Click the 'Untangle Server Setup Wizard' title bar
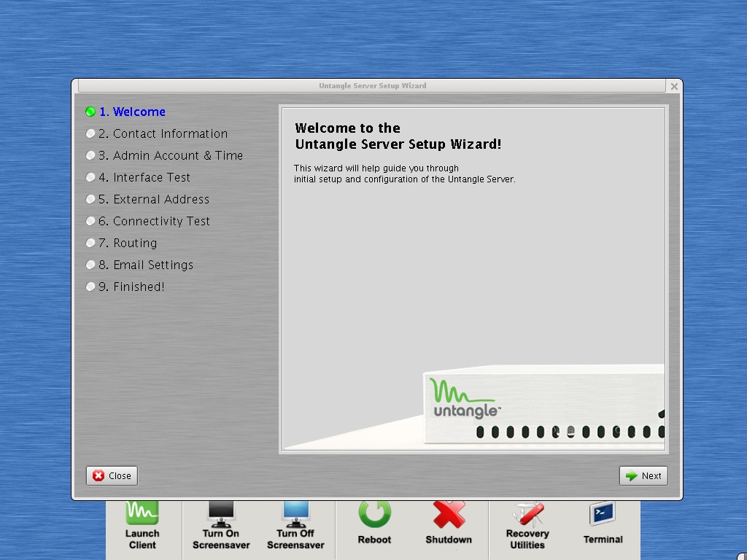 (x=372, y=86)
